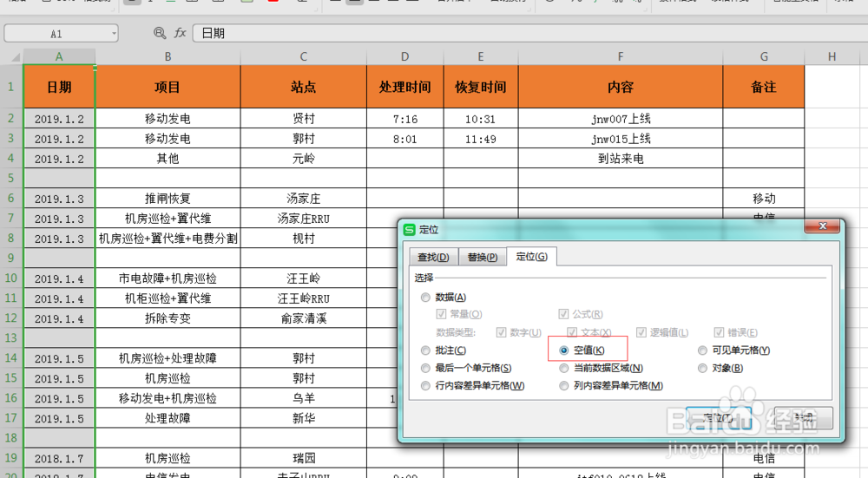The width and height of the screenshot is (868, 478).
Task: Click the cell containing 瑞园
Action: (303, 457)
